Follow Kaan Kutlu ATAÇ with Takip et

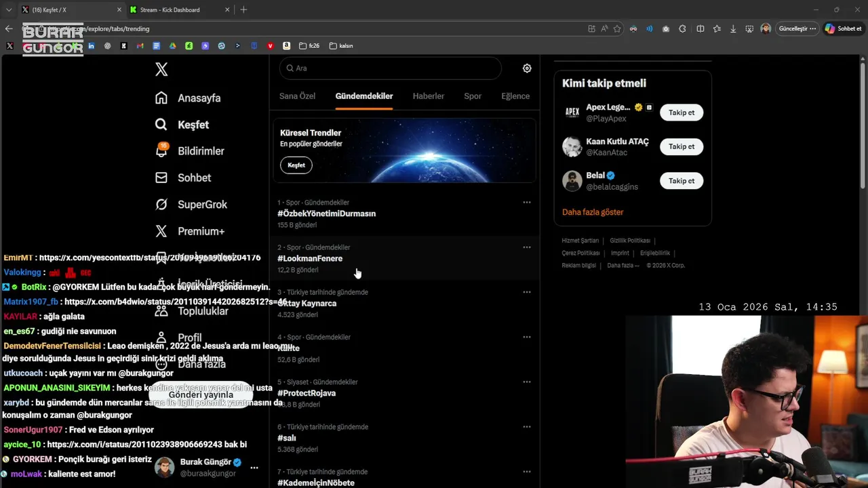[682, 146]
